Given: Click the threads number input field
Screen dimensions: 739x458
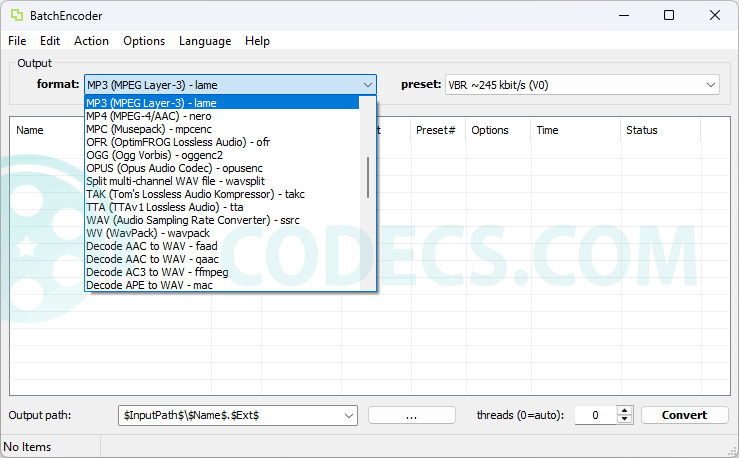Looking at the screenshot, I should (595, 415).
